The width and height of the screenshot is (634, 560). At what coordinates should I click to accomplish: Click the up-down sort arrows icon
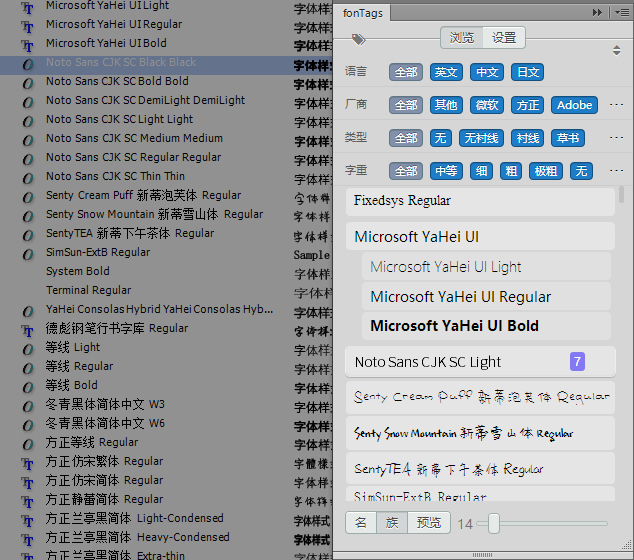click(616, 51)
